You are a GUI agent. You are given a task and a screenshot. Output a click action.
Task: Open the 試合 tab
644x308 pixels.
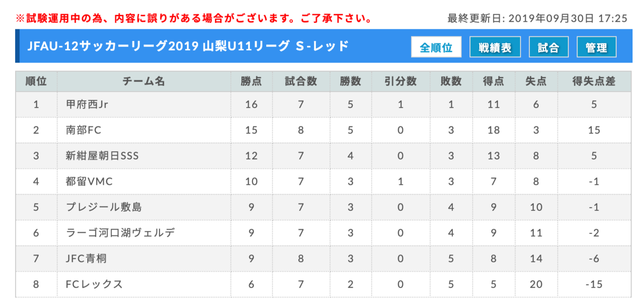point(548,47)
